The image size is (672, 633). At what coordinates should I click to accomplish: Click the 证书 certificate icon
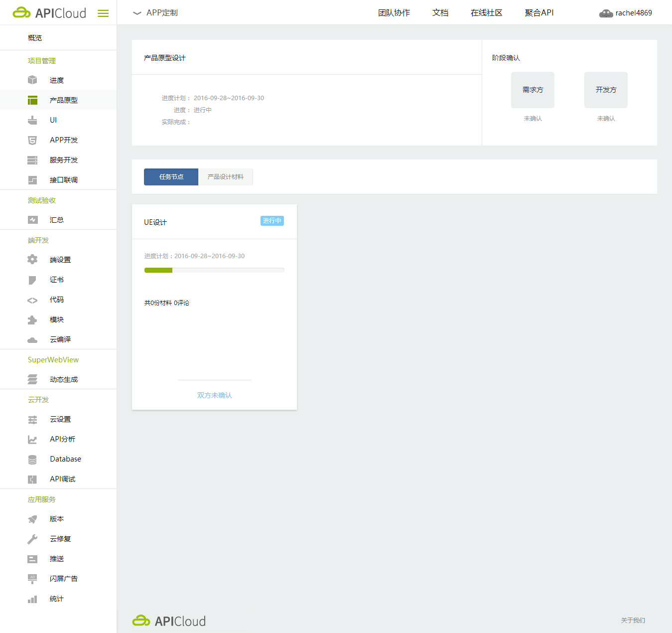coord(32,280)
